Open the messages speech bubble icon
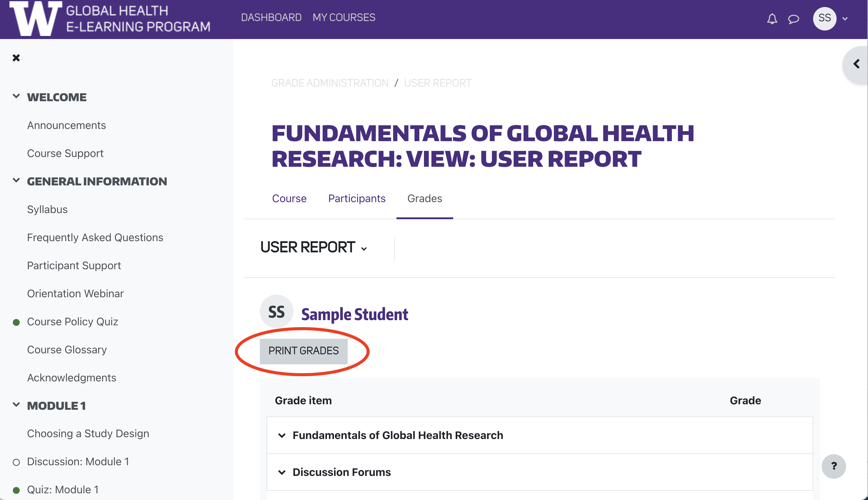The image size is (868, 500). coord(793,19)
